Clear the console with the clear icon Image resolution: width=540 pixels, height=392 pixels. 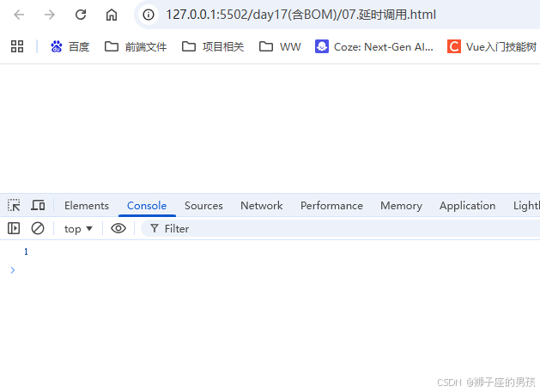[x=38, y=228]
